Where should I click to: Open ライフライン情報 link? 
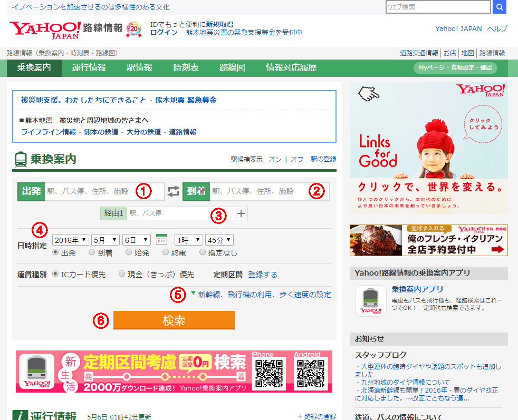coord(48,132)
